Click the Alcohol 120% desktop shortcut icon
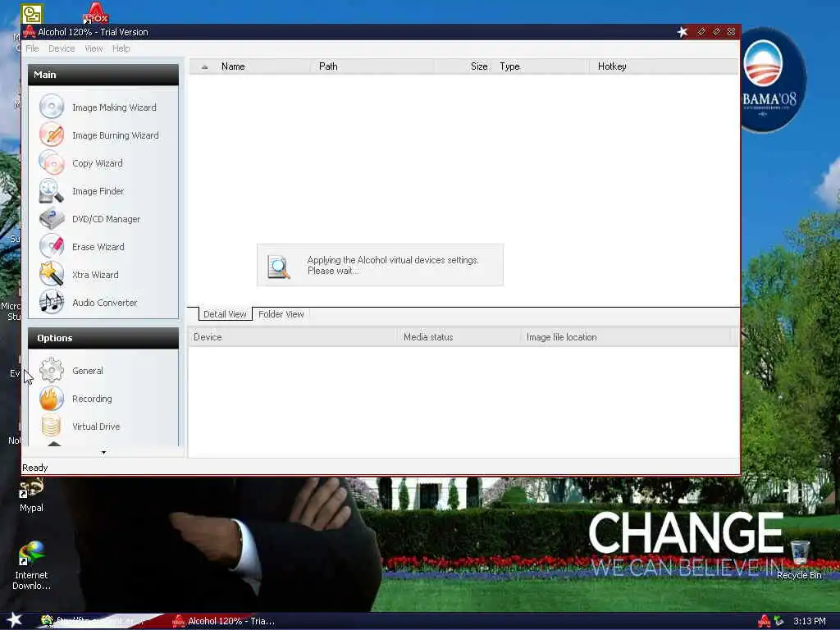The width and height of the screenshot is (840, 630). click(x=95, y=13)
